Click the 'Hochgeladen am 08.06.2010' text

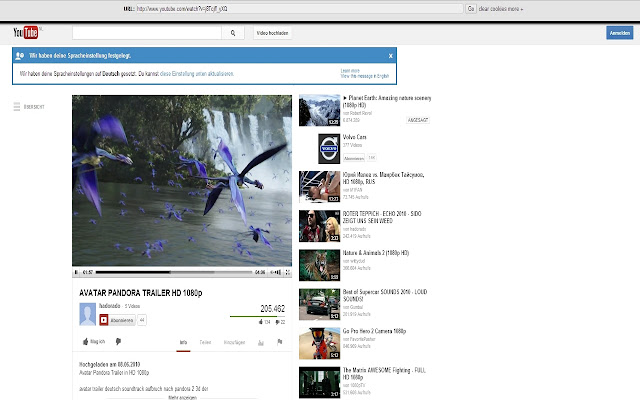109,364
